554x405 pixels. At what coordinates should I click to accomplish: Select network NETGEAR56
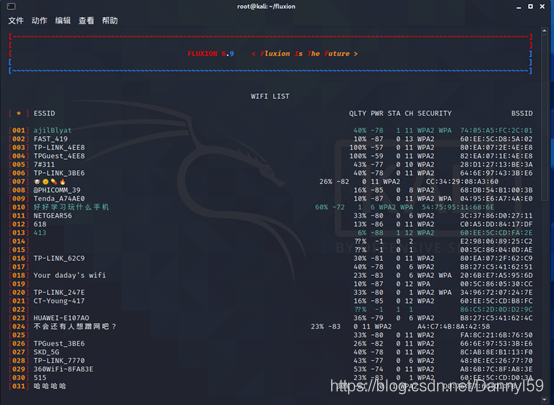(x=53, y=216)
